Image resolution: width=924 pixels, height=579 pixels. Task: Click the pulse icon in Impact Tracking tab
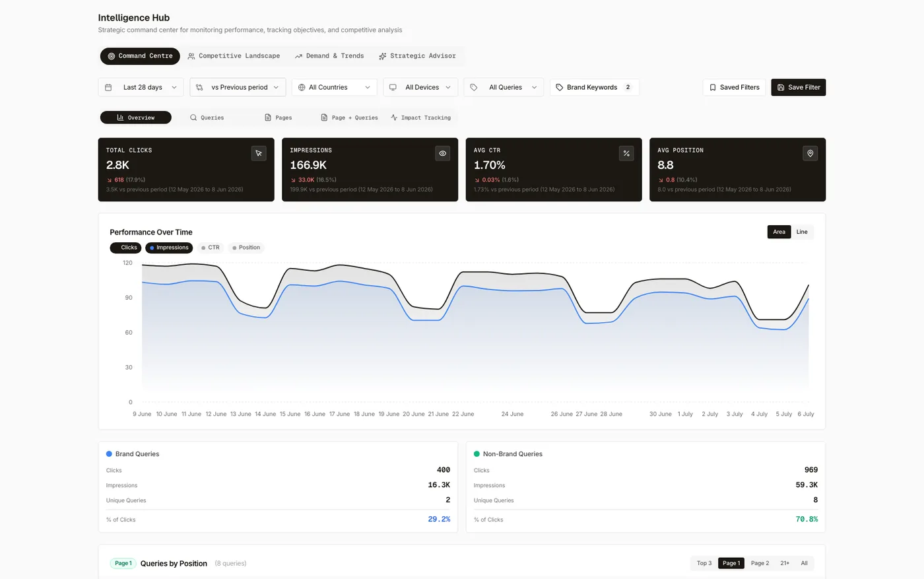coord(394,118)
